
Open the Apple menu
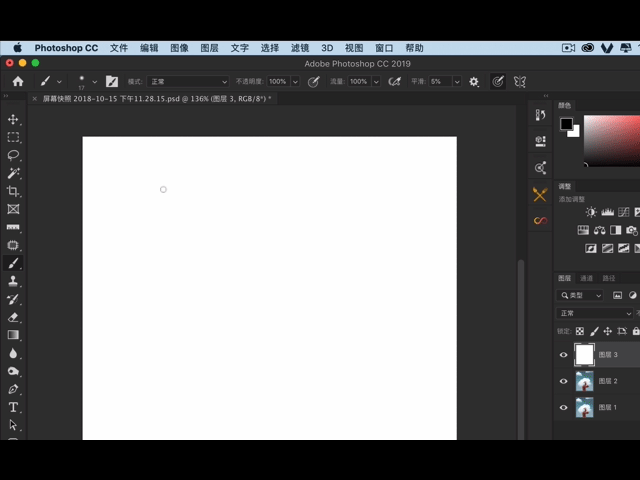coord(18,48)
